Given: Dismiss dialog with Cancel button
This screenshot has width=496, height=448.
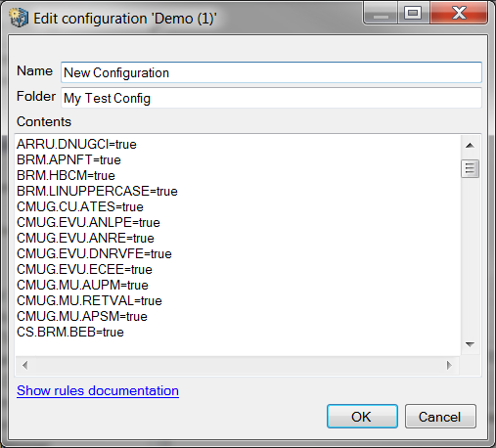Looking at the screenshot, I should [x=440, y=417].
